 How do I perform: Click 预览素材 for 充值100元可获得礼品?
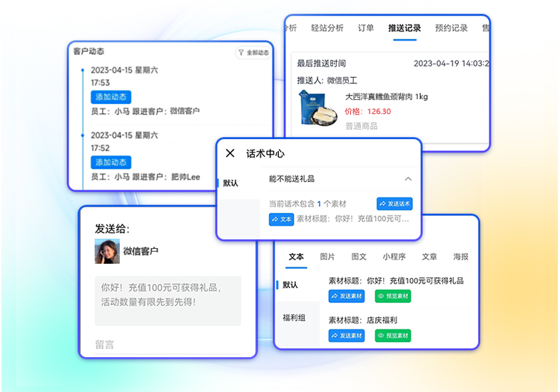[x=393, y=296]
